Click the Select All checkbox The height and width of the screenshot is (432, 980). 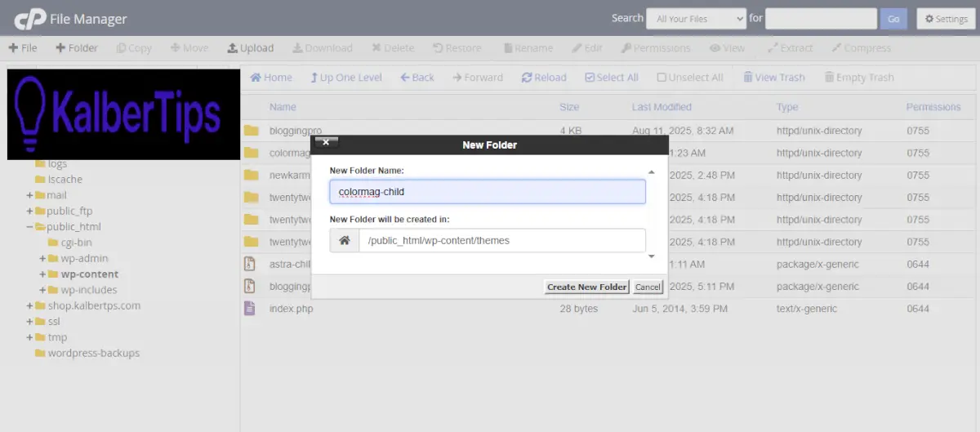[590, 78]
